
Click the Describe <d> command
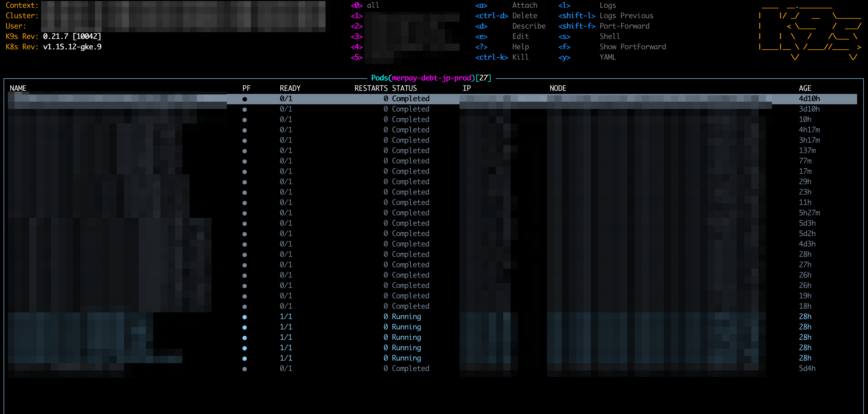[482, 26]
